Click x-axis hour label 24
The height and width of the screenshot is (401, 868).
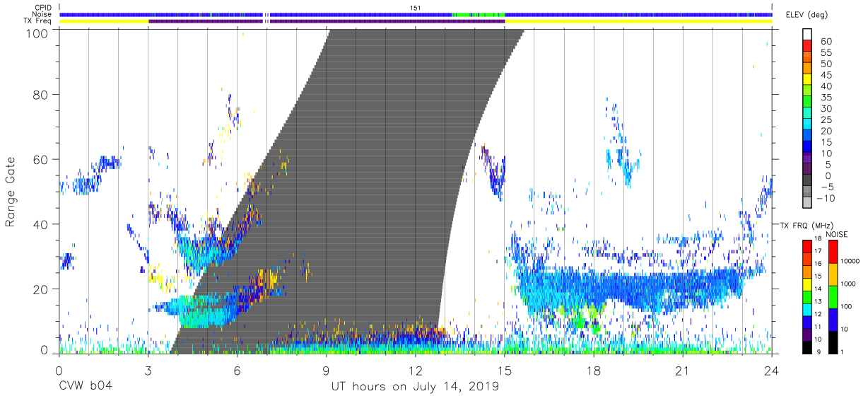point(771,371)
